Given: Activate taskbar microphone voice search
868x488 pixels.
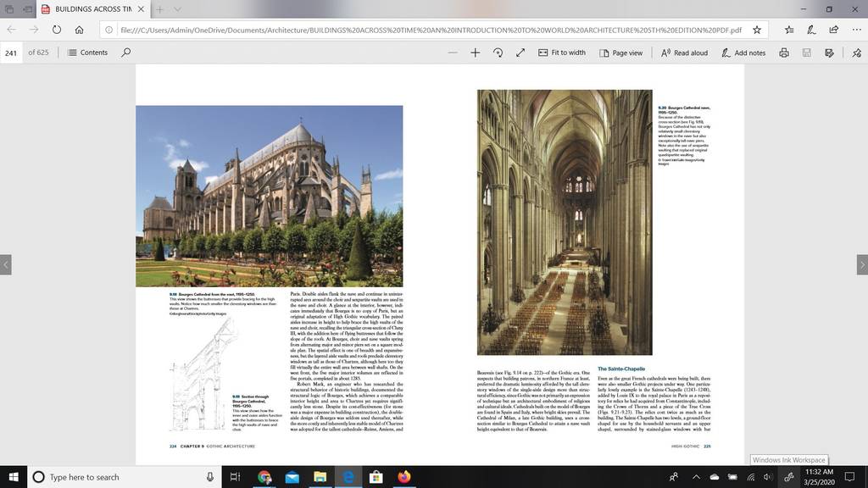Looking at the screenshot, I should [x=210, y=477].
